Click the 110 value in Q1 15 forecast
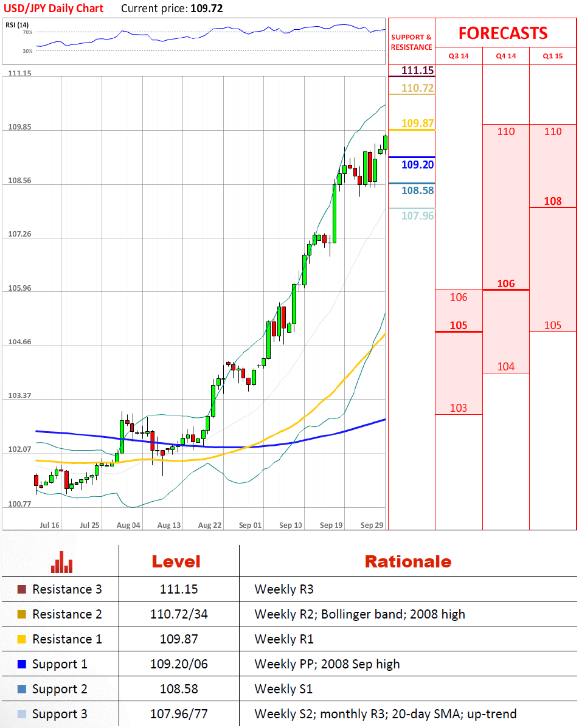This screenshot has height=728, width=579. pyautogui.click(x=552, y=131)
